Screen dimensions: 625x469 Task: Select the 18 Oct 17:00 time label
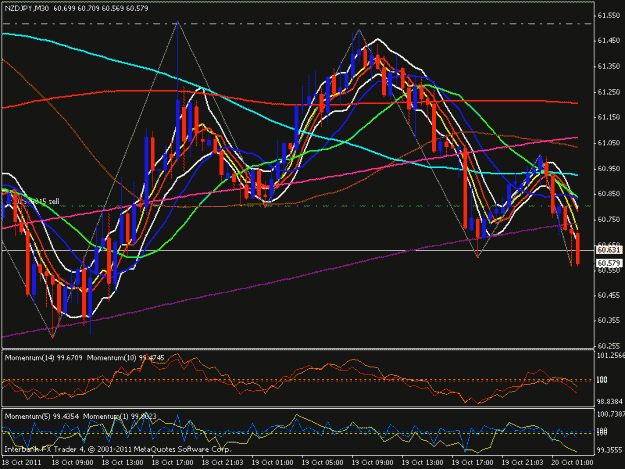point(172,463)
